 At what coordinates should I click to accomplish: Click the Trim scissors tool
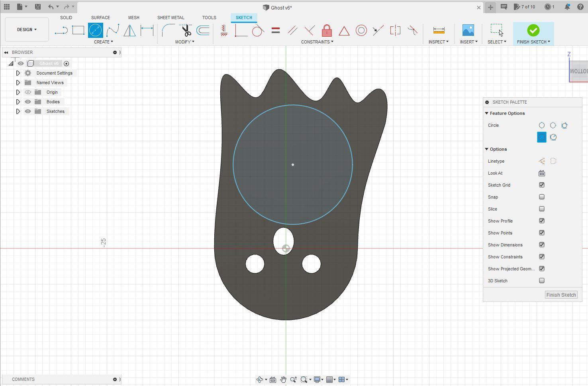[x=186, y=31]
